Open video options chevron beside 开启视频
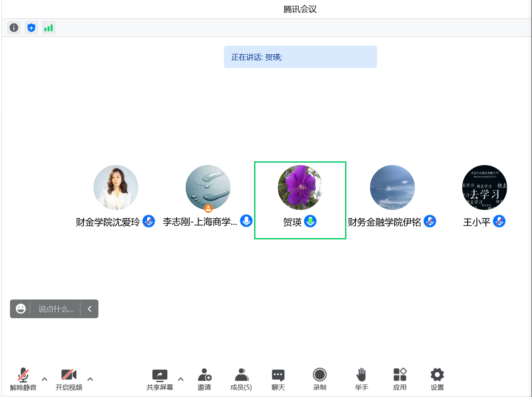 pos(90,379)
